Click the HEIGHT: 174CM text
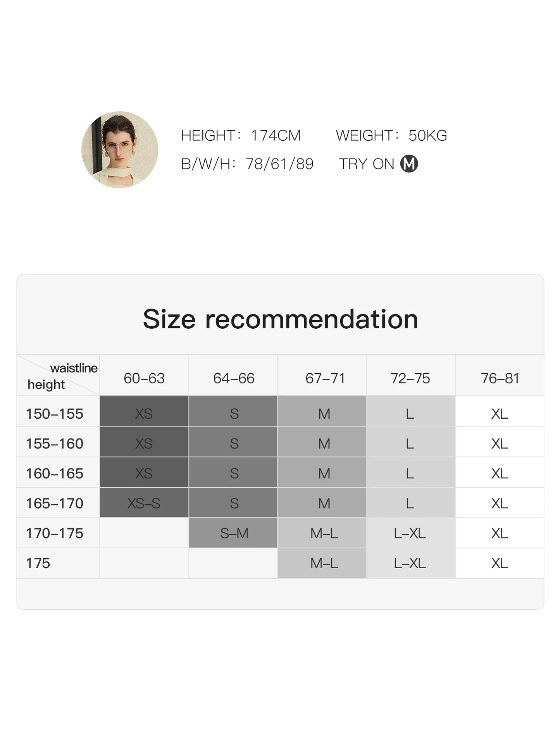 [241, 135]
